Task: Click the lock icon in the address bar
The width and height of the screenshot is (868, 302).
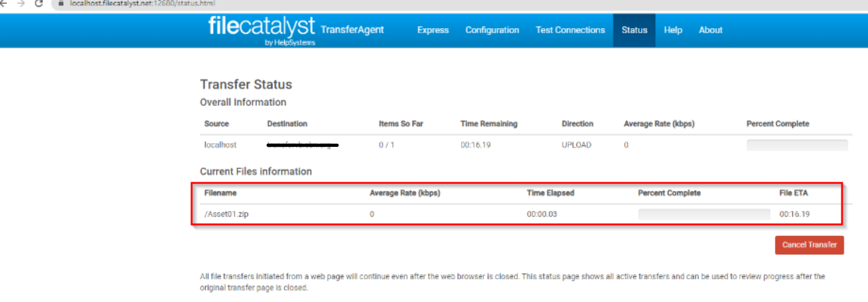Action: click(x=61, y=3)
